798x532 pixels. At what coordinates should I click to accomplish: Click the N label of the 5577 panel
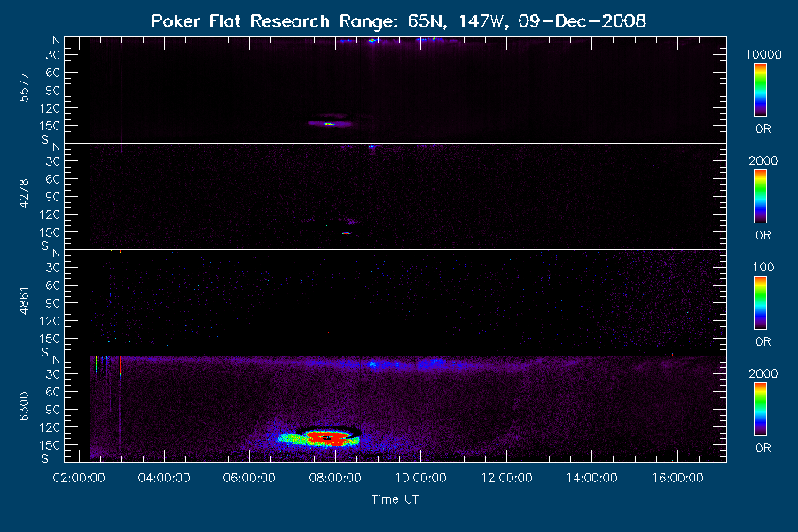point(56,40)
